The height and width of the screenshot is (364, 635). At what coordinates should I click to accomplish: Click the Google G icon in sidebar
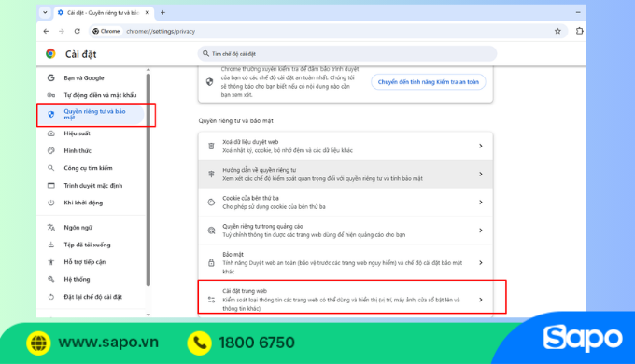50,77
